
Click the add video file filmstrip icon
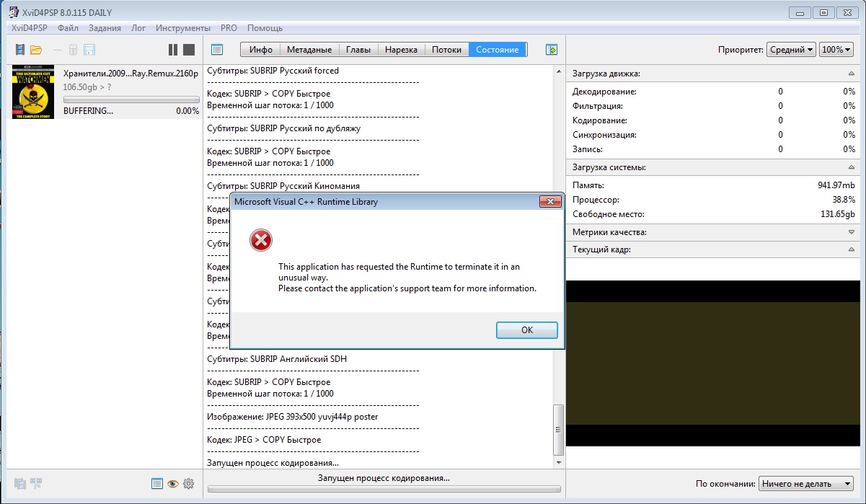pos(19,50)
